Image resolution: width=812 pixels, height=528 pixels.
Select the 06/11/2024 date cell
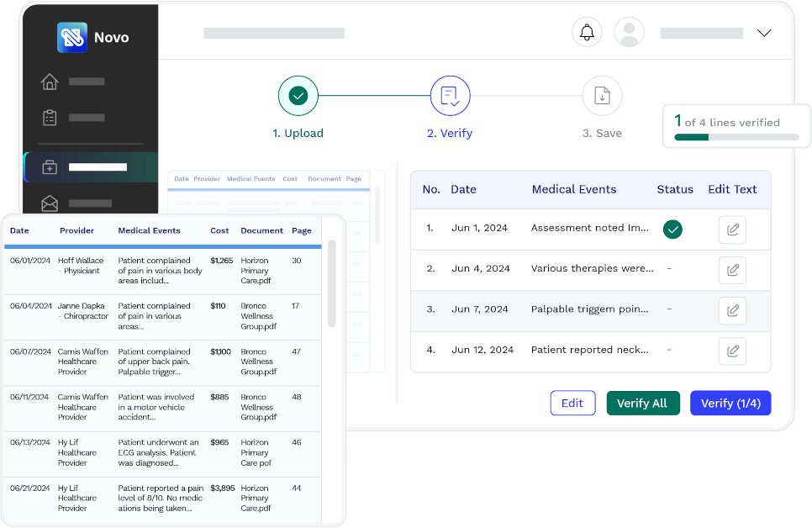point(29,397)
